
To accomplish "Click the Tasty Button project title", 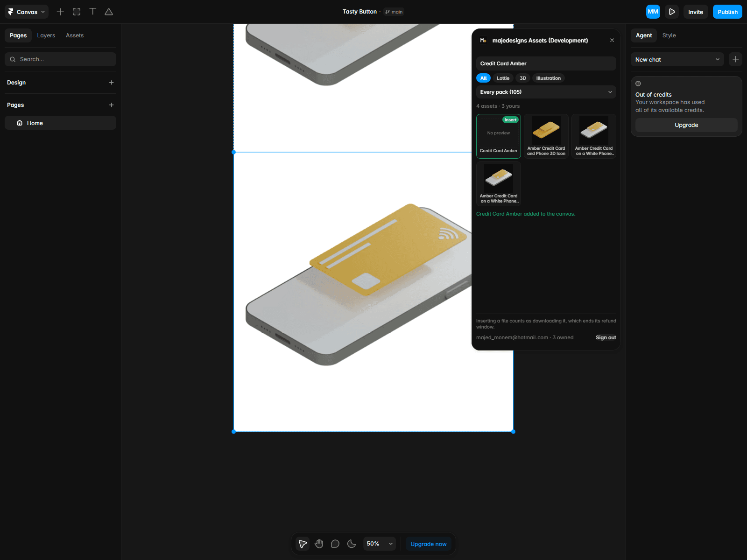I will pos(359,12).
